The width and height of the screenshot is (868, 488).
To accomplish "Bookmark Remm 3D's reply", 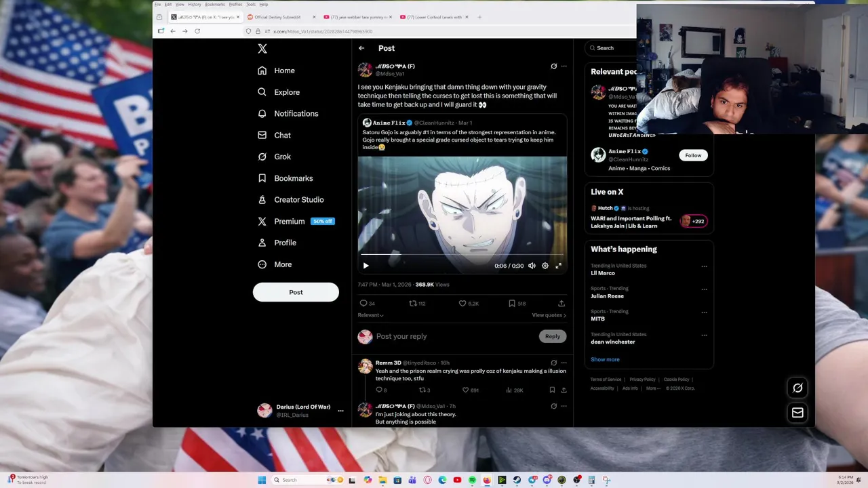I will click(552, 390).
